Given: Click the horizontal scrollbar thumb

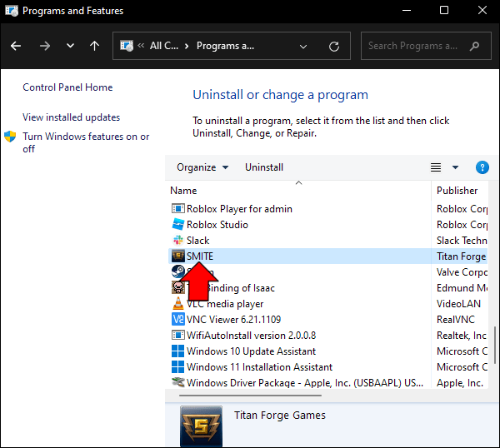Looking at the screenshot, I should tap(250, 396).
